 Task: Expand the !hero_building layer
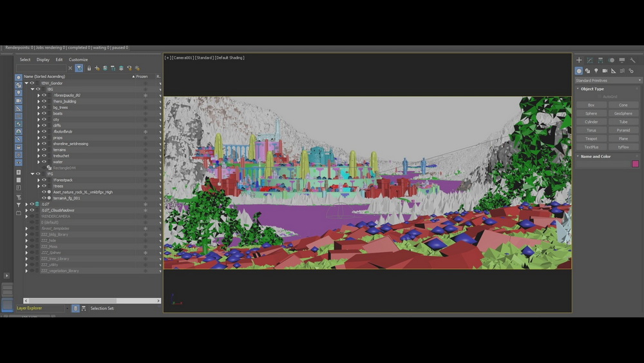(38, 101)
